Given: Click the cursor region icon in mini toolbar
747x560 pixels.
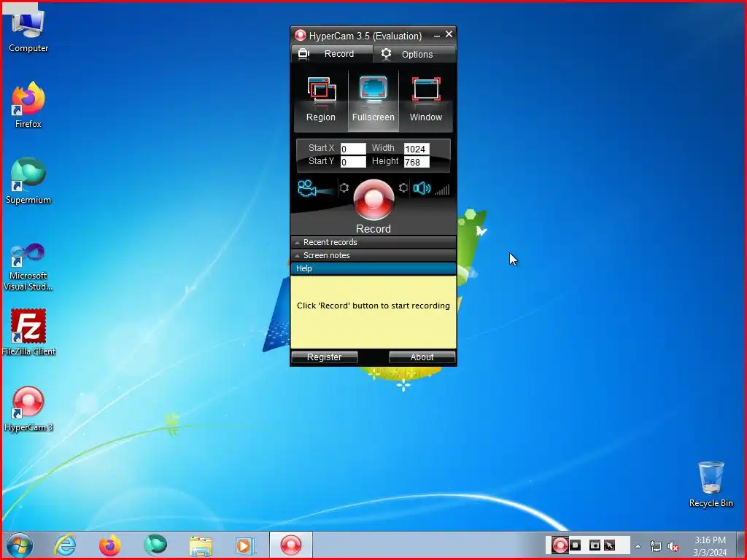Looking at the screenshot, I should tap(609, 545).
